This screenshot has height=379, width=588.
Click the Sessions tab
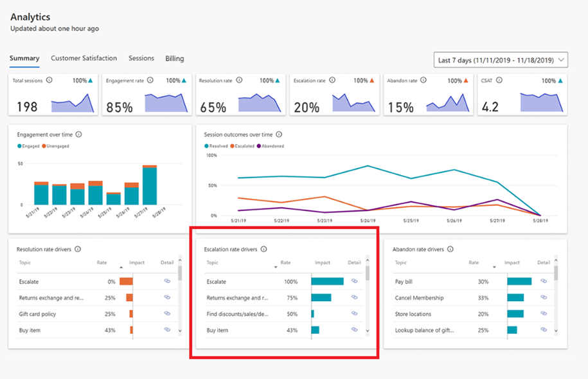[x=141, y=58]
